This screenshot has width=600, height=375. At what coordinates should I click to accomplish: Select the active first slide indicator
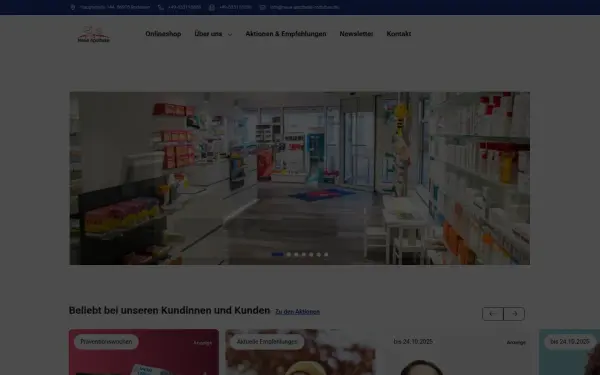277,254
